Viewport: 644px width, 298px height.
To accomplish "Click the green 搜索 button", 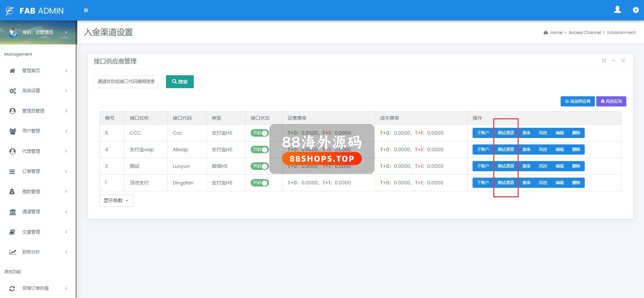I will 180,82.
